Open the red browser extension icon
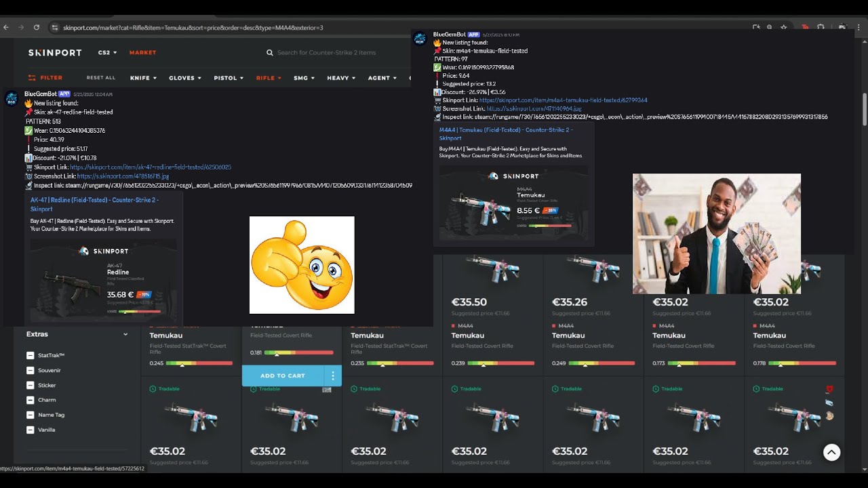 [806, 27]
